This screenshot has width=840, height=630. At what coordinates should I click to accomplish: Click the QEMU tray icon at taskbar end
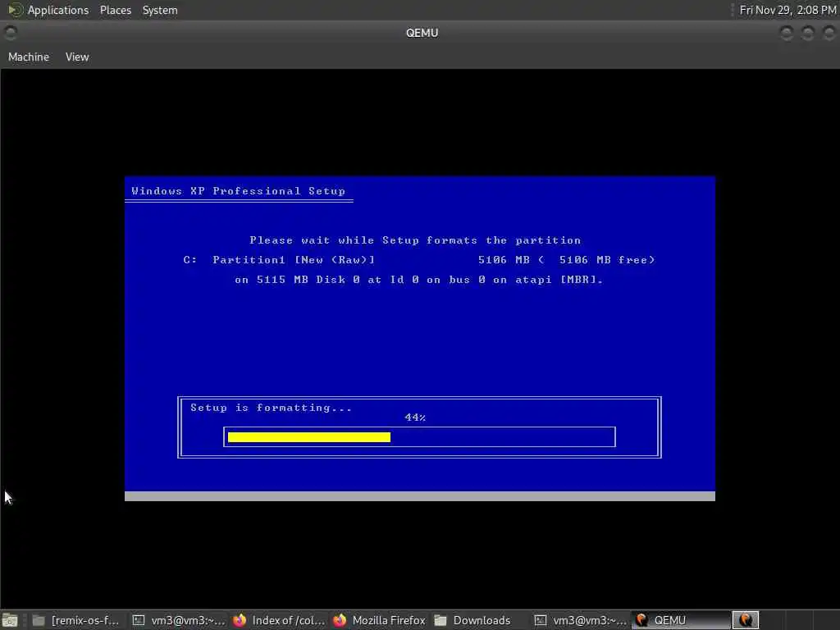pyautogui.click(x=745, y=620)
